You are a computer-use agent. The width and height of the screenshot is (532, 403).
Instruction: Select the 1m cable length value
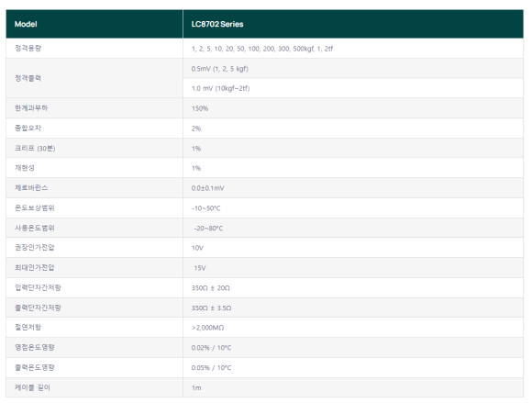pos(196,387)
